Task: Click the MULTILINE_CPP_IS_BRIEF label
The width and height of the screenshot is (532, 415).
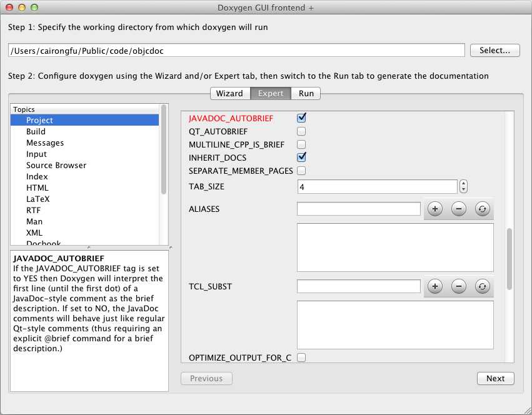Action: click(x=236, y=144)
